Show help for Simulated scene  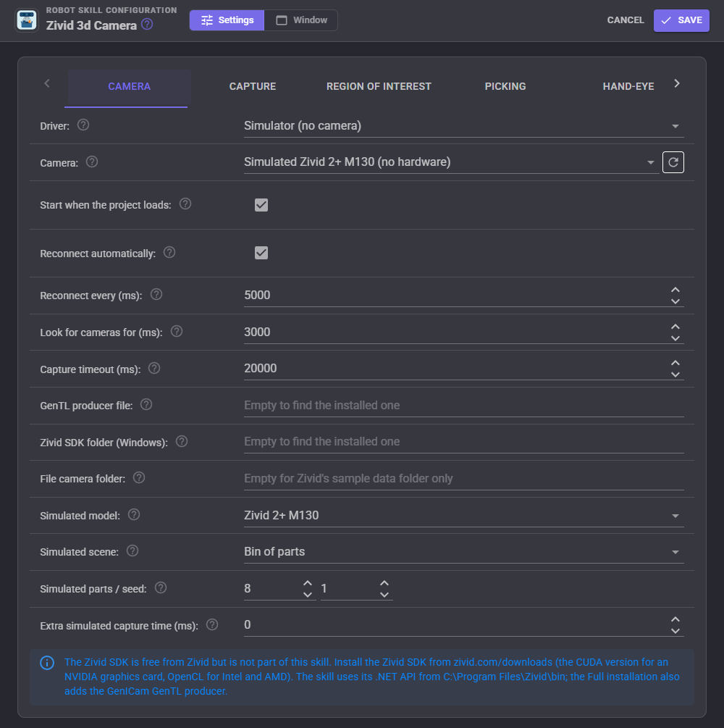pyautogui.click(x=132, y=551)
